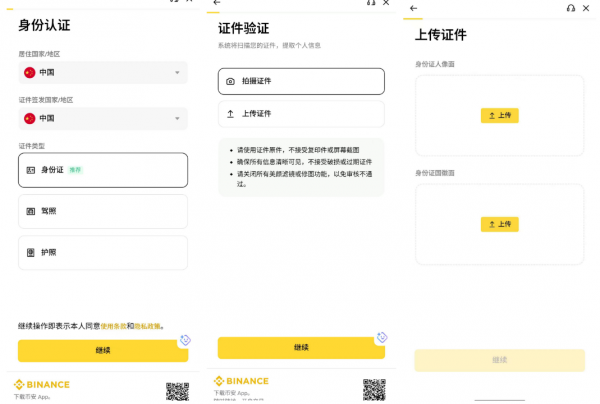The image size is (600, 404).
Task: Select the 身份证 document type option
Action: (x=103, y=170)
